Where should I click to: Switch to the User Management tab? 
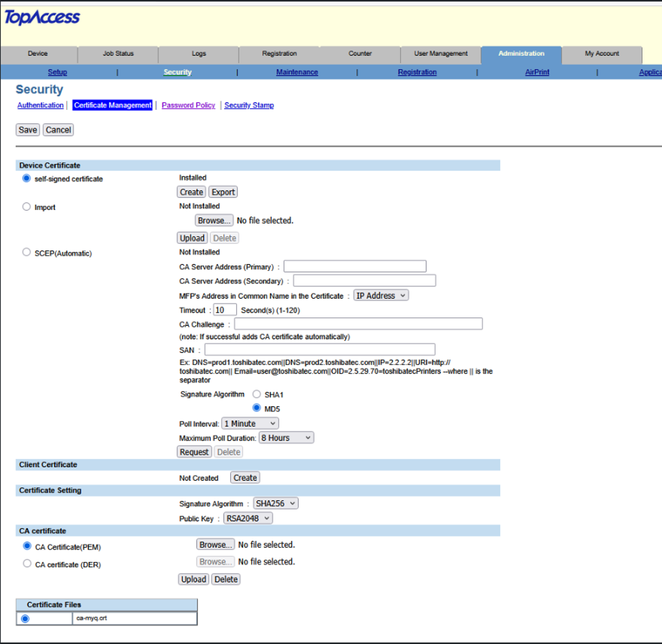click(x=441, y=54)
